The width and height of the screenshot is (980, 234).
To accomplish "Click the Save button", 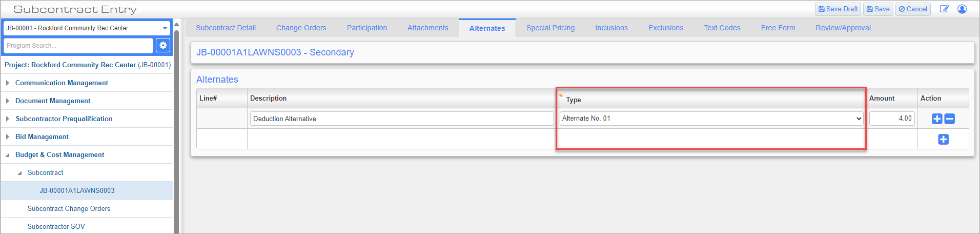I will pos(878,9).
